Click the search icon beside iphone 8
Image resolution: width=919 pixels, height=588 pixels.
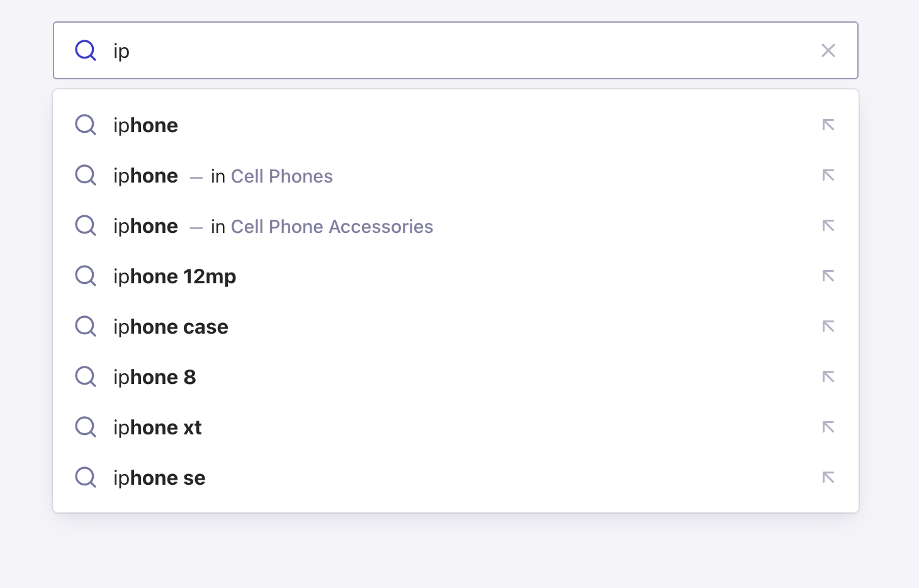(x=85, y=376)
